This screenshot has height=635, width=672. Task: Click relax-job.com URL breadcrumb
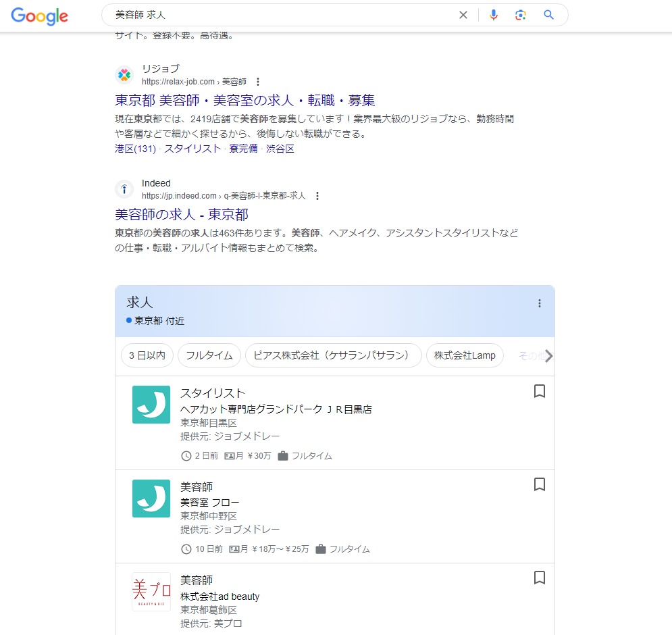(x=194, y=82)
